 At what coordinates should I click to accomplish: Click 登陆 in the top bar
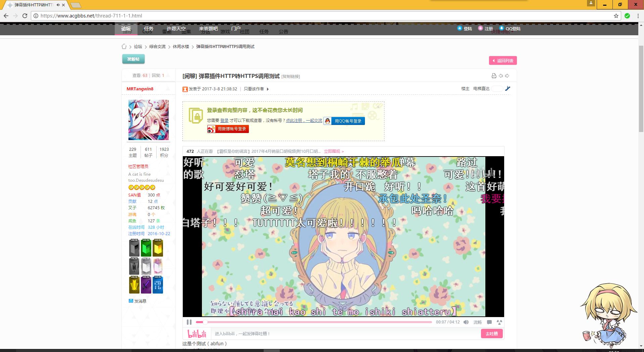[465, 29]
